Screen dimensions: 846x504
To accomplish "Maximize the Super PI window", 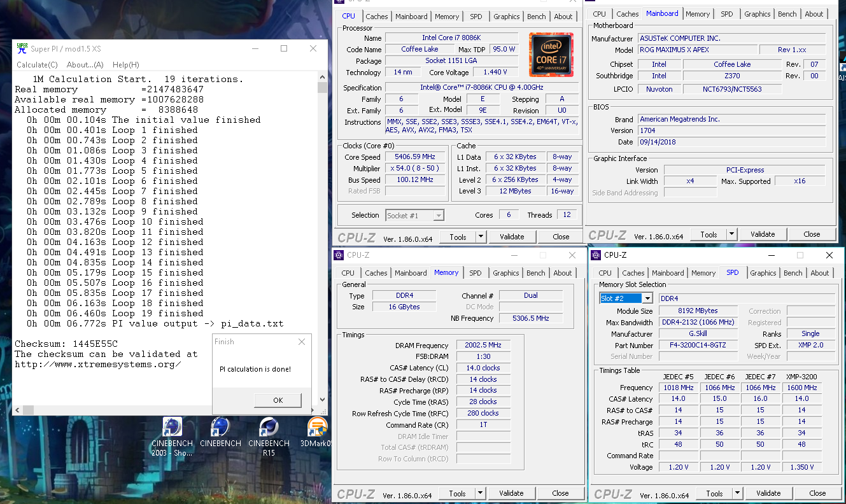I will pos(284,48).
